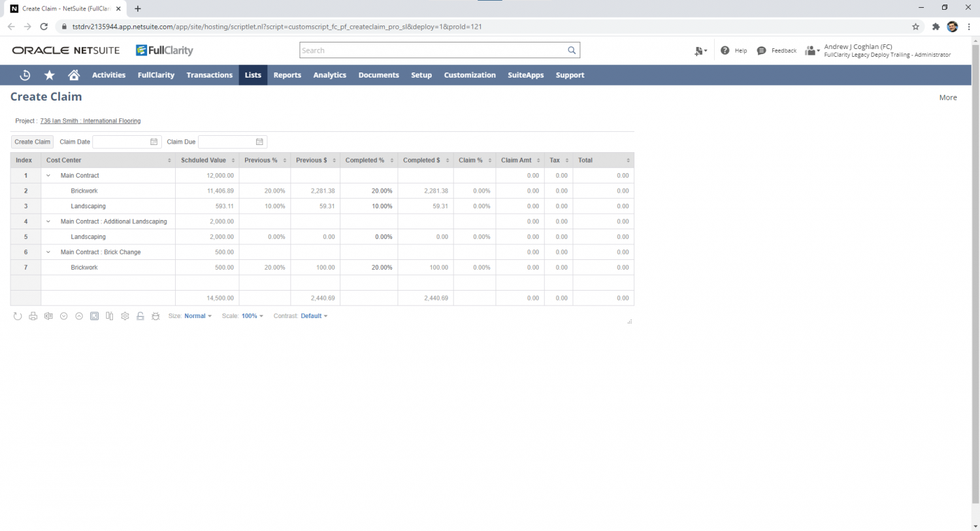Open the Claim Due calendar picker

click(x=259, y=142)
